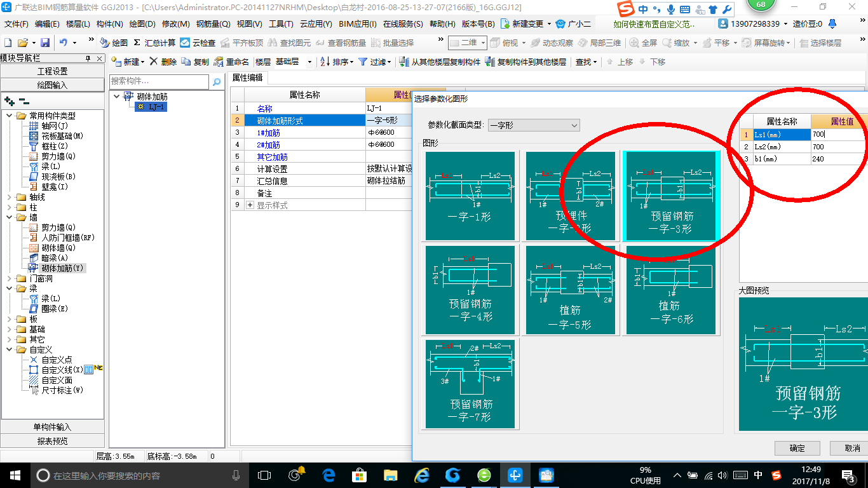Expand 轴线 tree node
This screenshot has width=868, height=488.
[9, 197]
